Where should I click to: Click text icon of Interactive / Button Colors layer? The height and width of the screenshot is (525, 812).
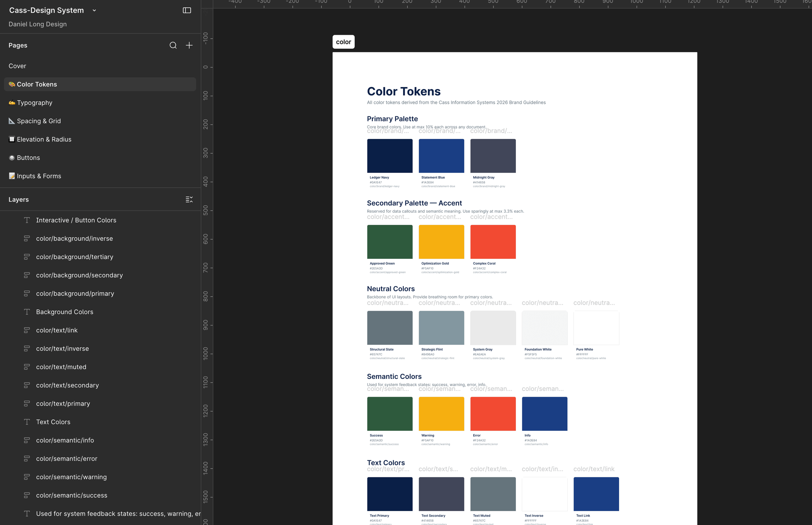click(x=27, y=220)
